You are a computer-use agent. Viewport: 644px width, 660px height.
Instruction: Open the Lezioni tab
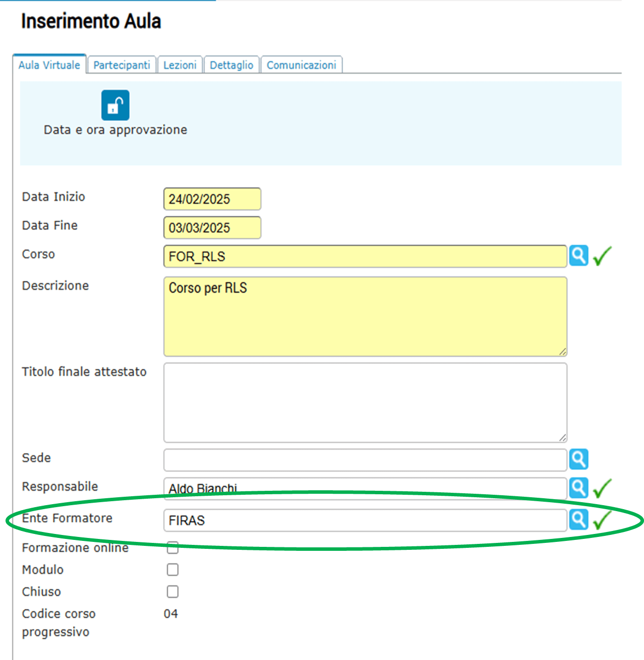(x=180, y=65)
